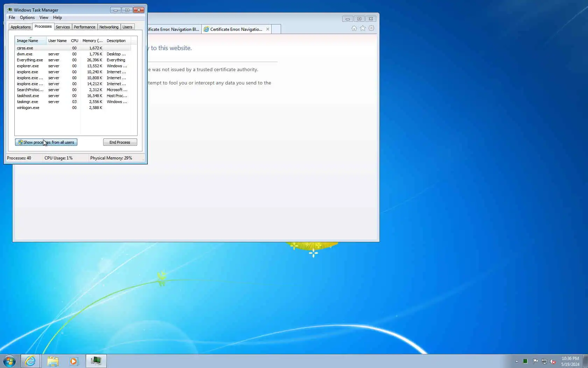Open the File menu in Task Manager
This screenshot has height=368, width=588.
pyautogui.click(x=12, y=18)
